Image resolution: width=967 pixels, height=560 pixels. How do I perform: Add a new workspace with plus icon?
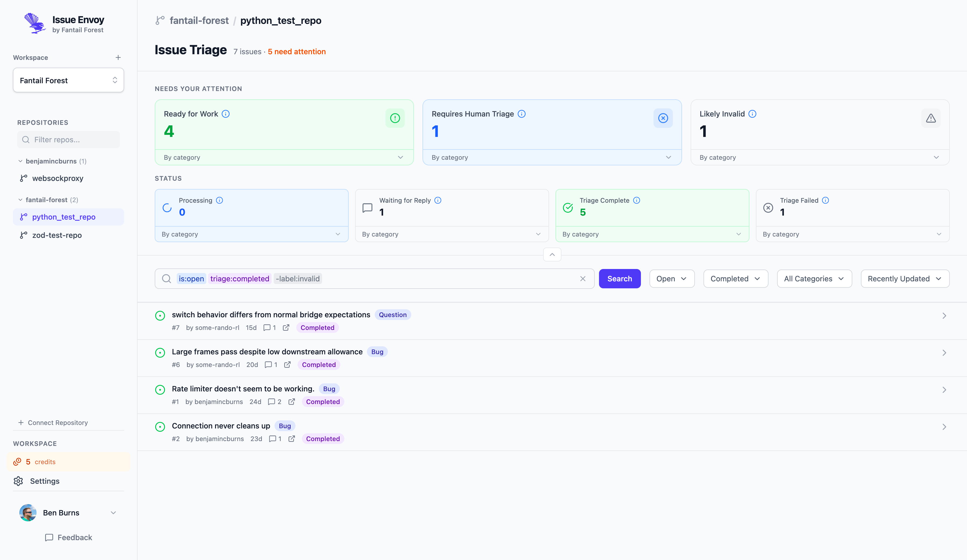pos(118,57)
